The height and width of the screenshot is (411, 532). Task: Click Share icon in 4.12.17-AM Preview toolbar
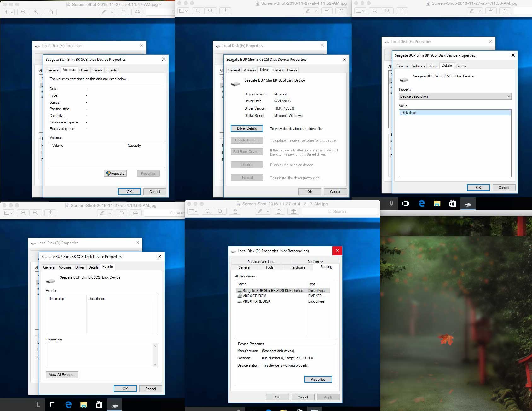coord(235,211)
